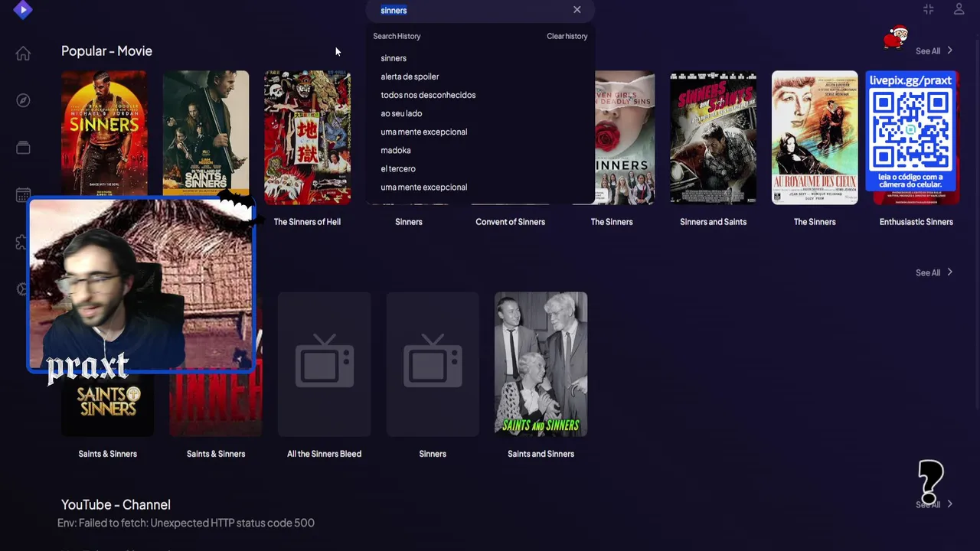Click the search field containing 'sinners'
The width and height of the screenshot is (980, 551).
tap(480, 10)
